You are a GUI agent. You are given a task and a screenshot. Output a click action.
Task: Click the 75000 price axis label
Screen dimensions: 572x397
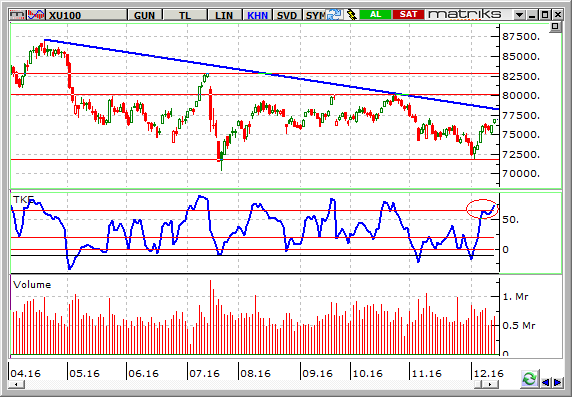521,135
